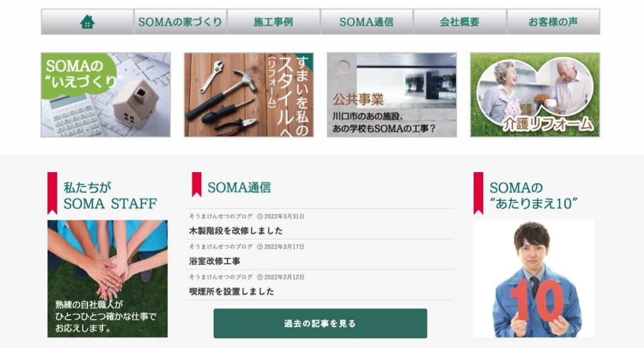Click the red ribbon icon beside SOMA通信 heading
Screen dimensions: 644x348
click(x=197, y=184)
